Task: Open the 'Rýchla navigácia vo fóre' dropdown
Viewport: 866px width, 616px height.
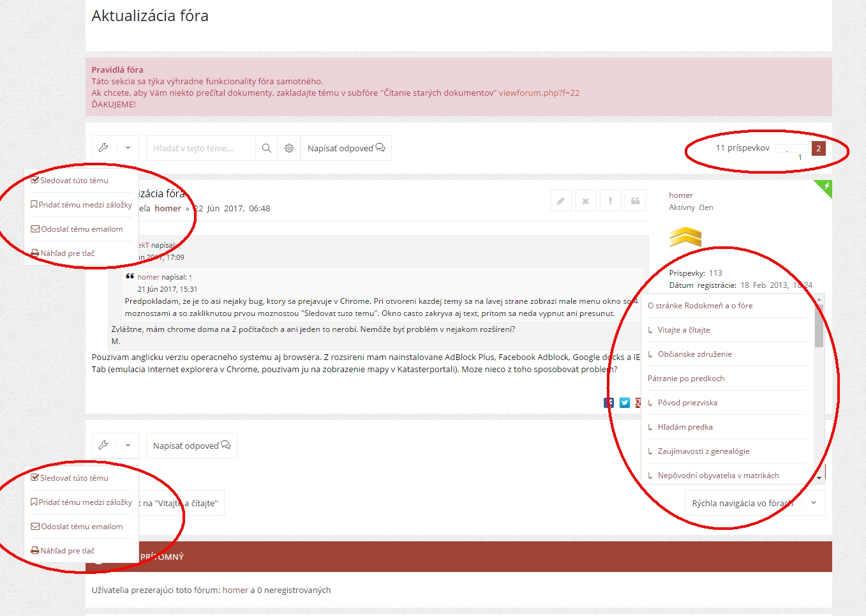Action: coord(754,503)
